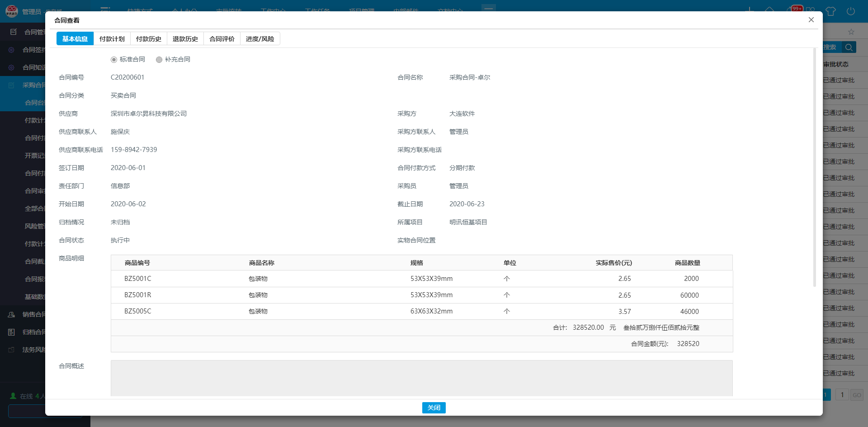Click the 归档合同 sidebar icon
Viewport: 868px width, 427px height.
[12, 332]
